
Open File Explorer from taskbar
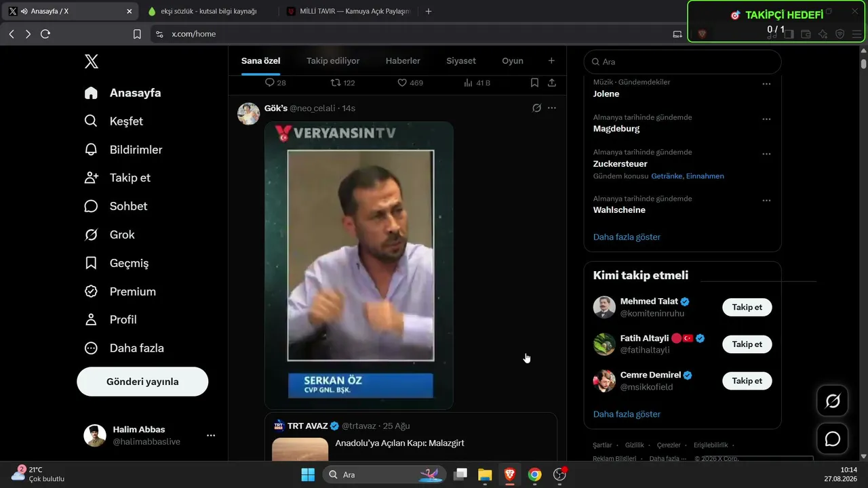pyautogui.click(x=484, y=474)
